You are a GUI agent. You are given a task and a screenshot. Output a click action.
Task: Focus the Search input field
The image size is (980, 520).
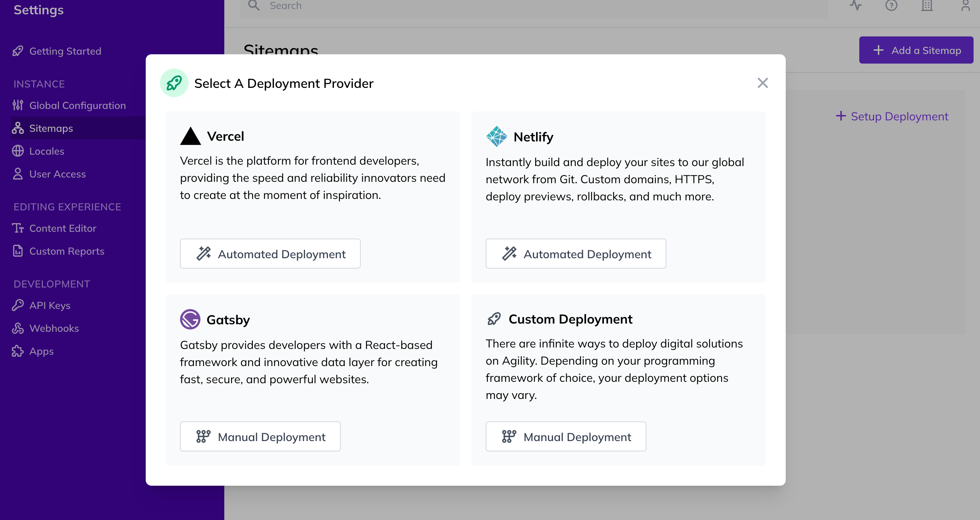(x=534, y=6)
